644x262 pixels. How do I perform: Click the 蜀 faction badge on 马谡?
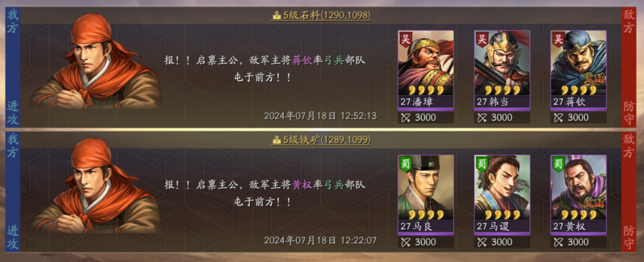pyautogui.click(x=481, y=164)
